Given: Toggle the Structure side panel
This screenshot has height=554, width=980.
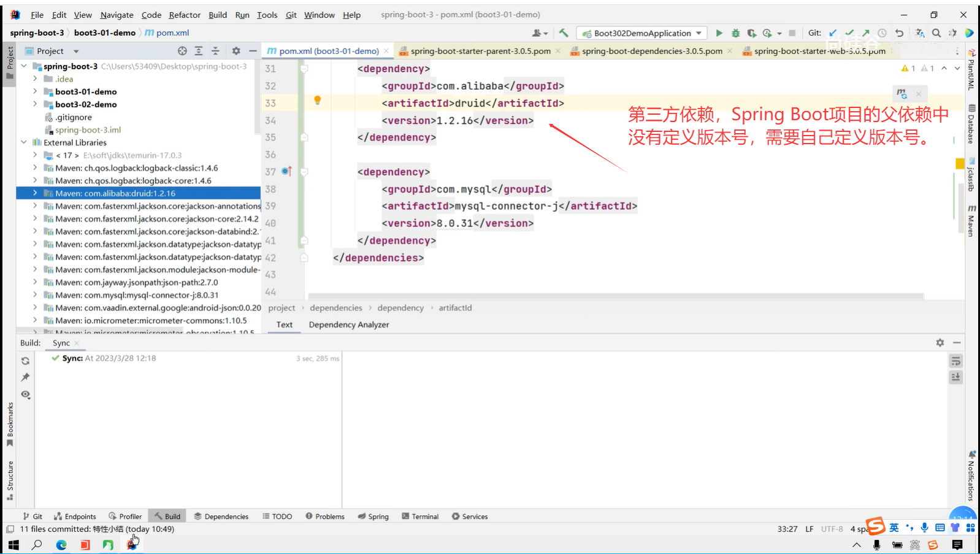Looking at the screenshot, I should coord(10,480).
